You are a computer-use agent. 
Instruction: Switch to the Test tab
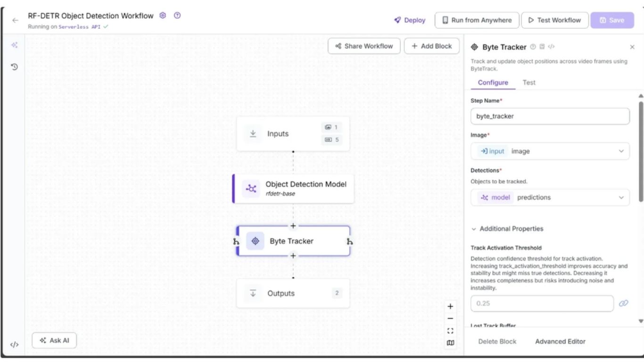point(528,82)
